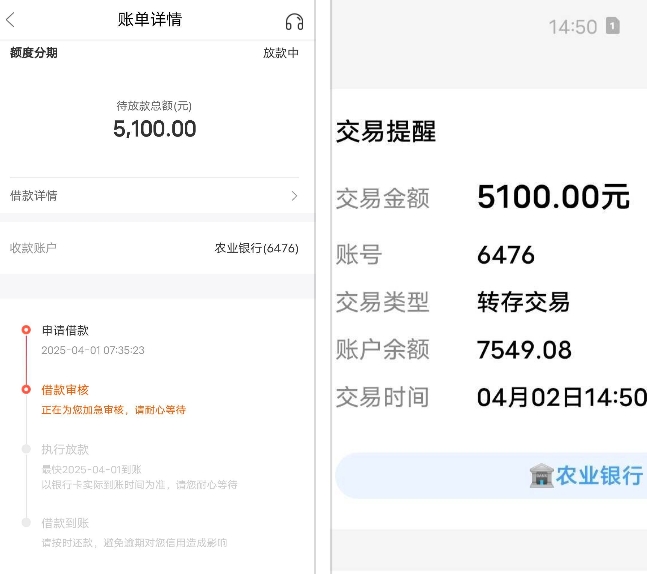
Task: Select 农业银行(6476) receiving account value
Action: (257, 248)
